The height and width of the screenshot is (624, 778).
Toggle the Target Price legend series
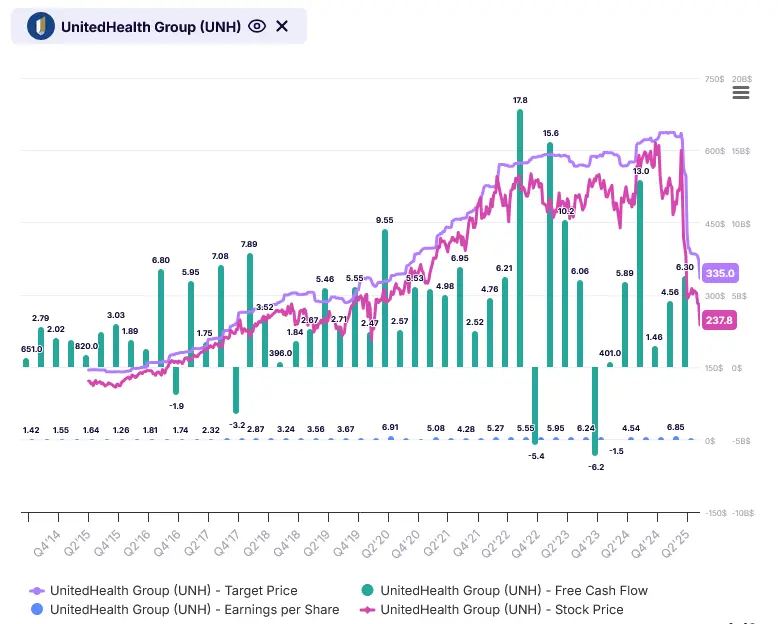[164, 591]
